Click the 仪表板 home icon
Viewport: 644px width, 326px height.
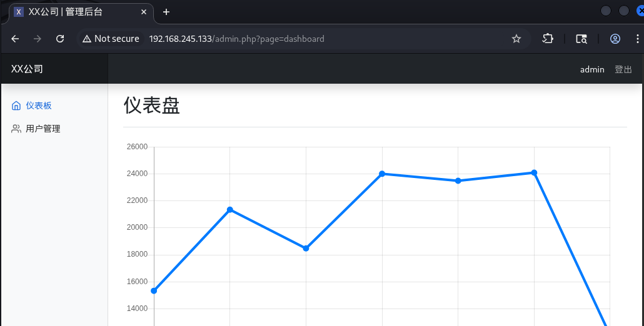point(16,106)
